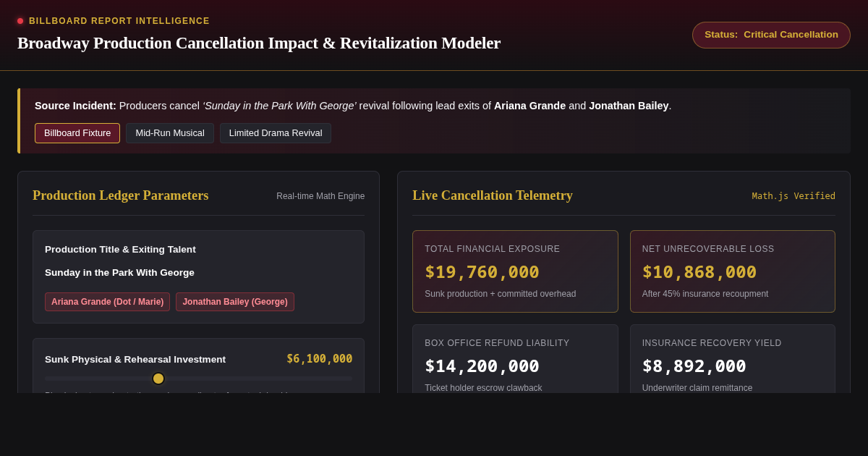Click the $6,100,000 investment value
The width and height of the screenshot is (868, 456).
(319, 359)
